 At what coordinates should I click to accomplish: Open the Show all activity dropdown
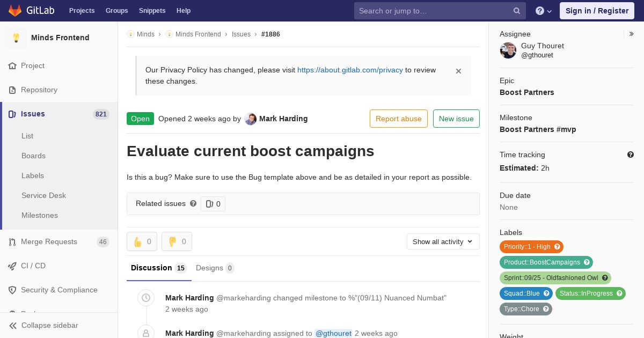pos(443,241)
